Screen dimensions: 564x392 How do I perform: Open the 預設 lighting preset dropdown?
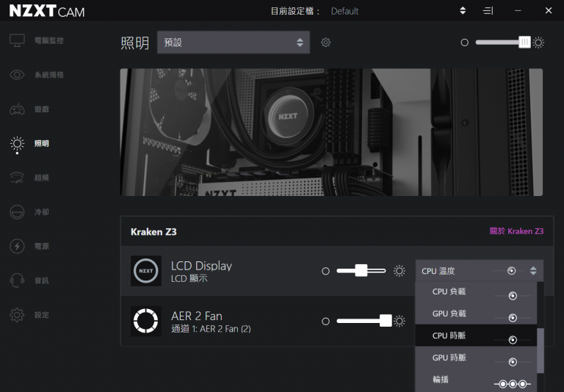click(234, 43)
